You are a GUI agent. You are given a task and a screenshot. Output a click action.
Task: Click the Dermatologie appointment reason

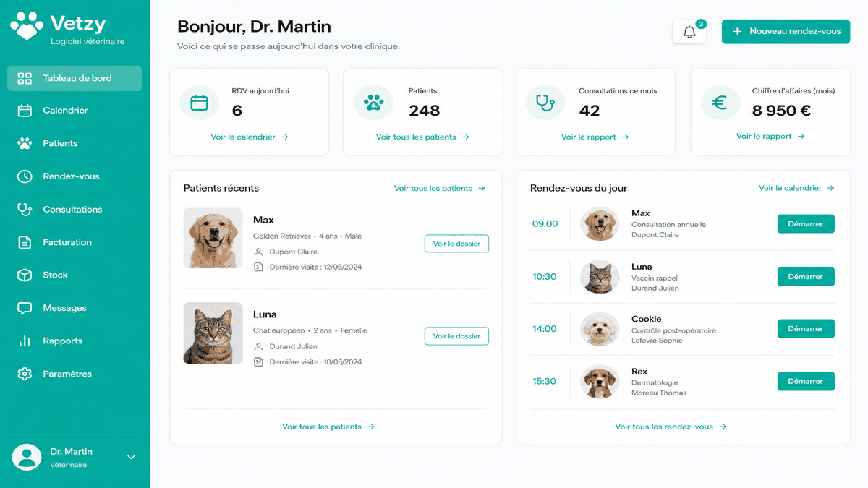click(655, 382)
